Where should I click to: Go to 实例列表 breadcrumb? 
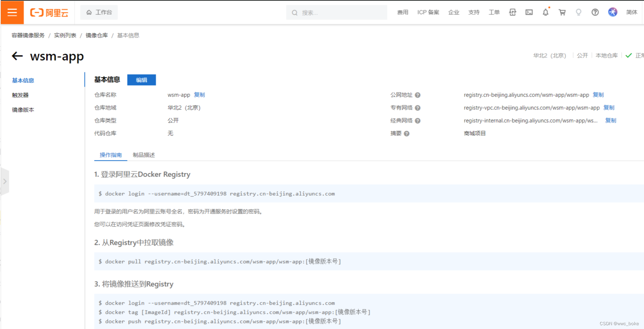click(x=65, y=35)
